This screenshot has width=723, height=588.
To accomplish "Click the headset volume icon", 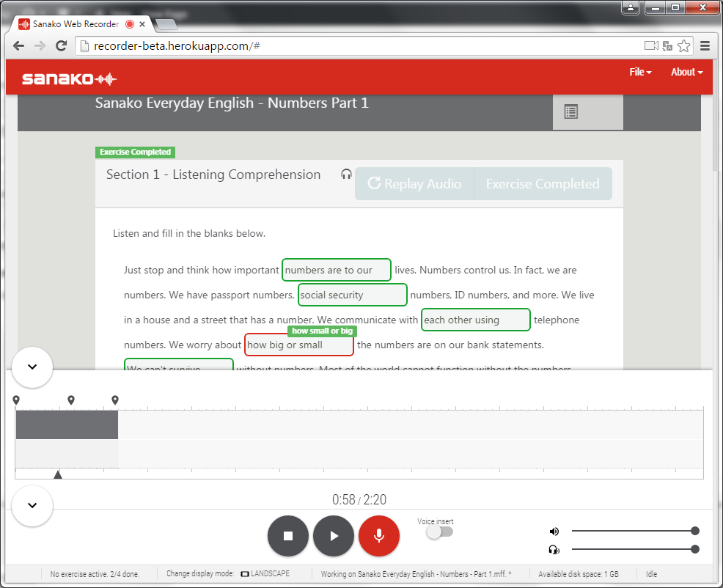I will click(x=554, y=549).
